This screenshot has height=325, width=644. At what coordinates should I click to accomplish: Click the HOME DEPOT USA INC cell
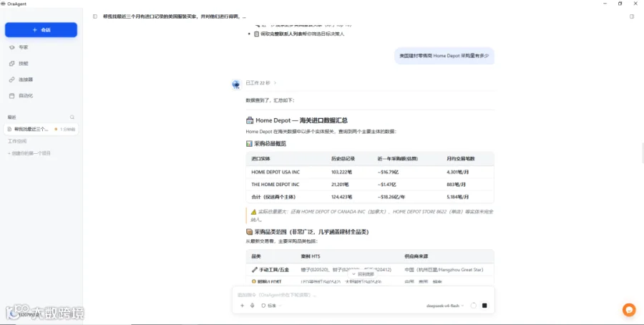275,172
